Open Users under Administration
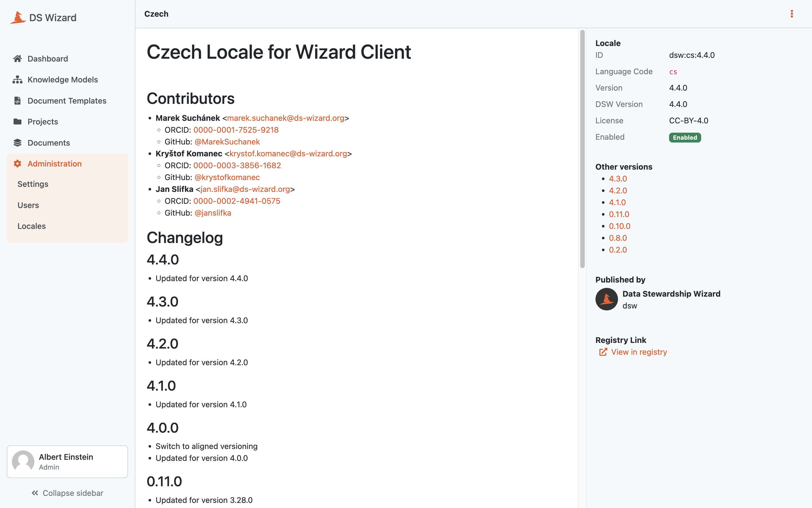The image size is (812, 508). click(x=28, y=205)
